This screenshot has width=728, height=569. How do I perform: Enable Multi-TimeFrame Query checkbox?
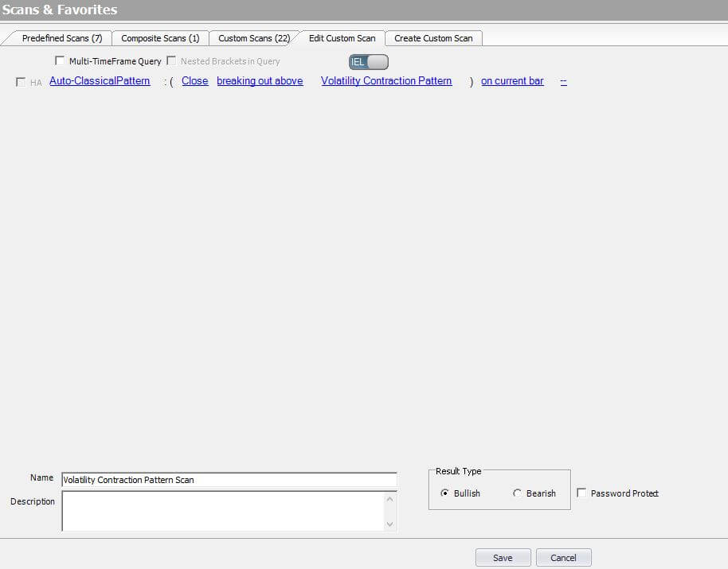click(60, 60)
